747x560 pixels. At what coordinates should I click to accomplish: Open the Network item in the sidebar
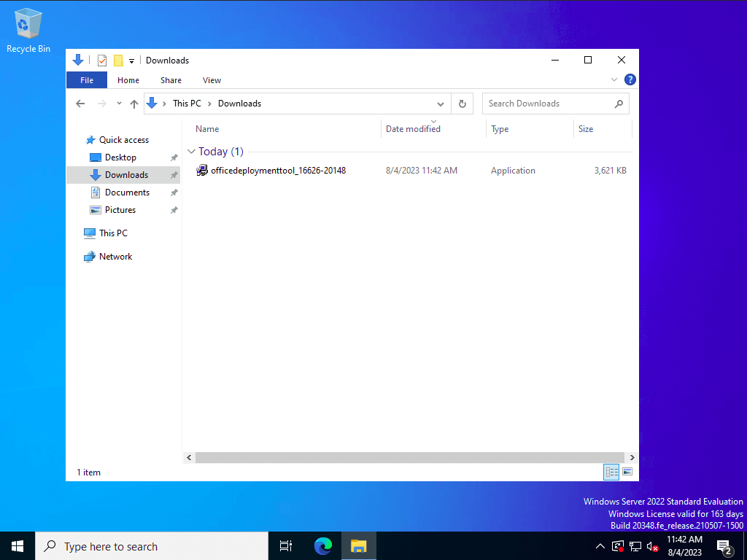(115, 256)
